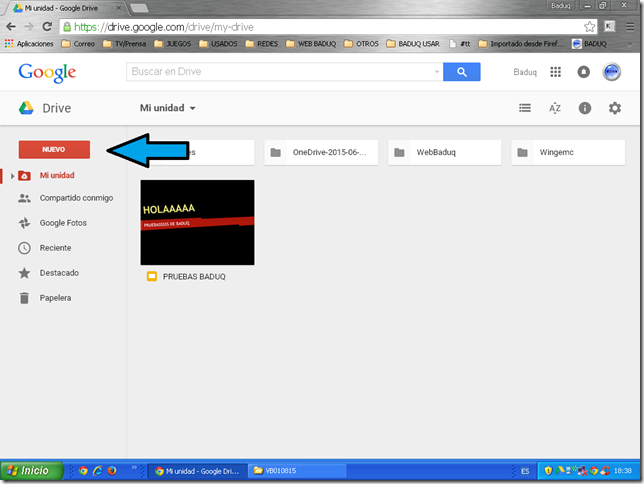This screenshot has height=484, width=644.
Task: Open the JUEGOS bookmark folder
Action: pos(172,44)
